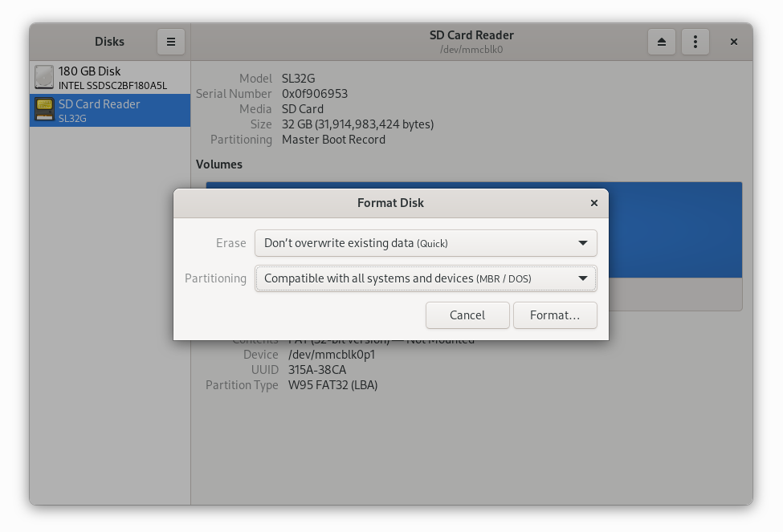
Task: Click the hard disk icon beside 180 GB Disk
Action: (x=44, y=77)
